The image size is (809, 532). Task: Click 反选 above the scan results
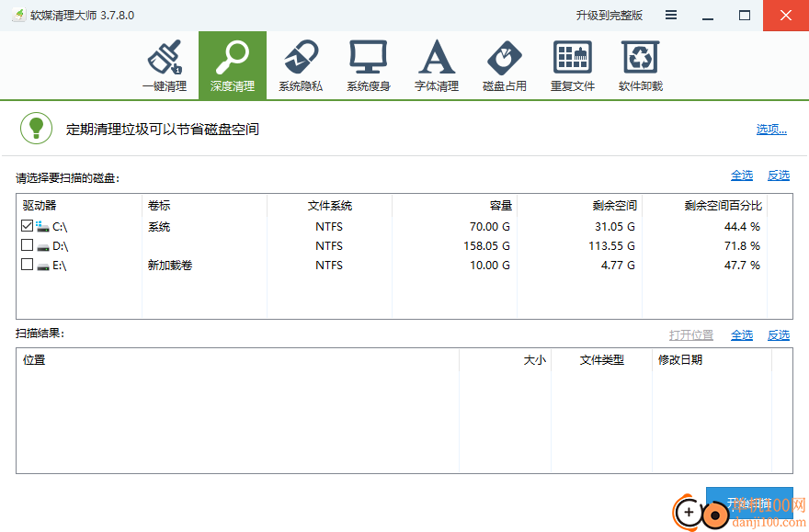779,335
